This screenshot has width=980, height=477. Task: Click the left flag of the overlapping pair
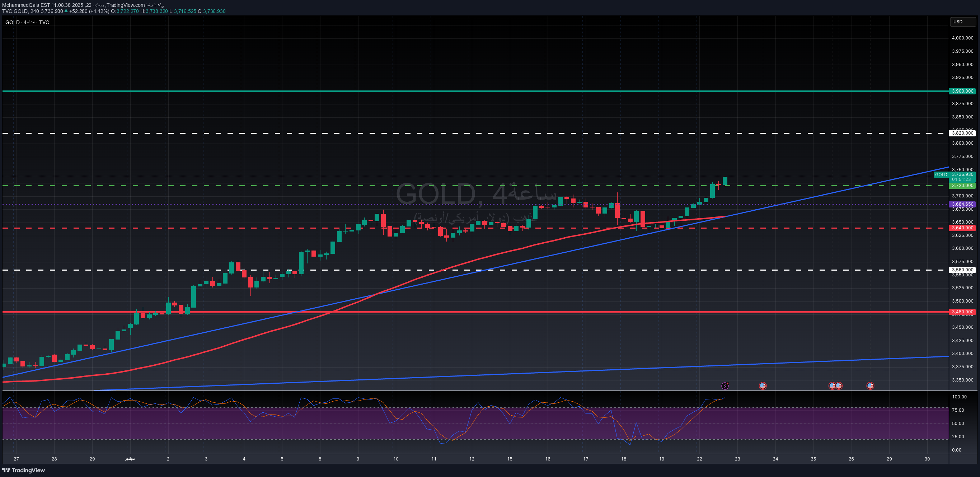click(x=832, y=386)
